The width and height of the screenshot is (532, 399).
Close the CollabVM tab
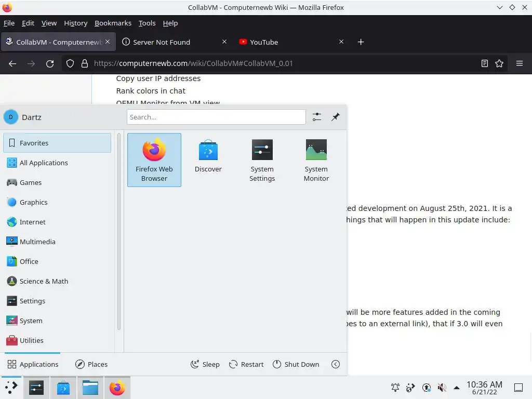(x=108, y=42)
